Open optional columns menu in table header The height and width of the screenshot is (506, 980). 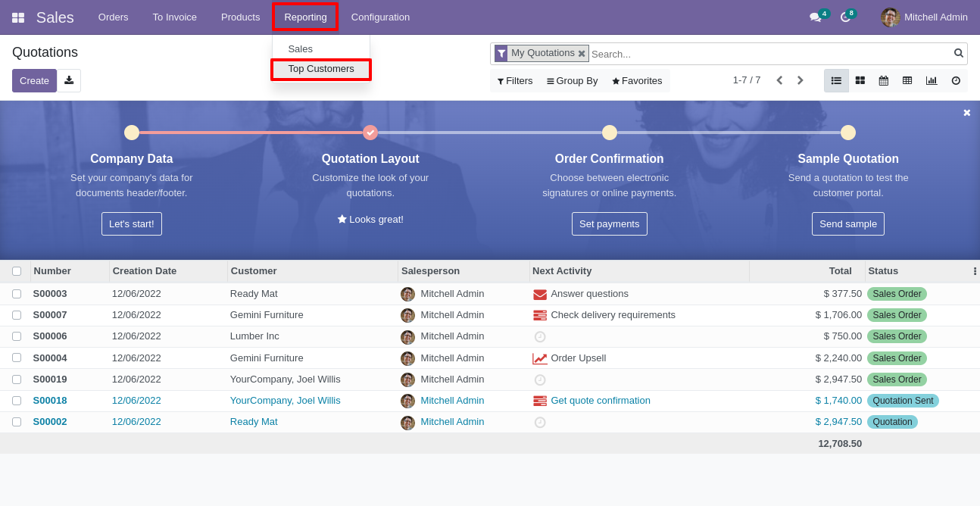point(975,271)
